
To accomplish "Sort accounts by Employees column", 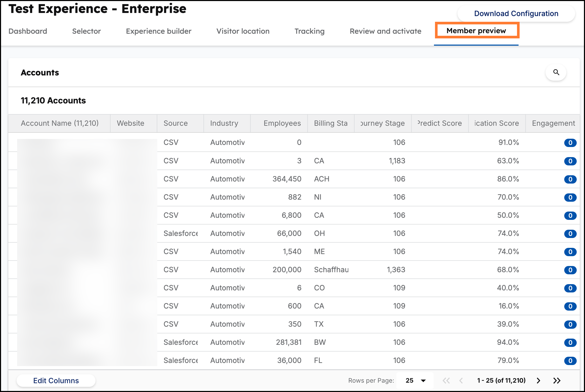I will pyautogui.click(x=282, y=123).
